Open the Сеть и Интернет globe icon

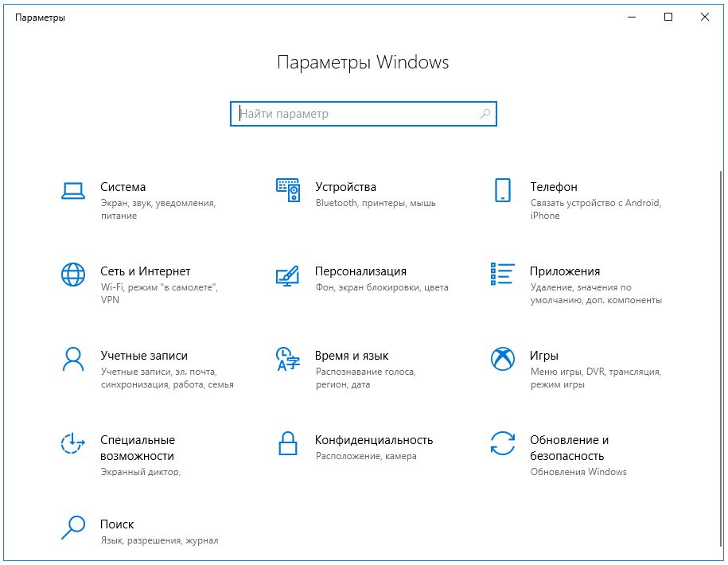(73, 275)
